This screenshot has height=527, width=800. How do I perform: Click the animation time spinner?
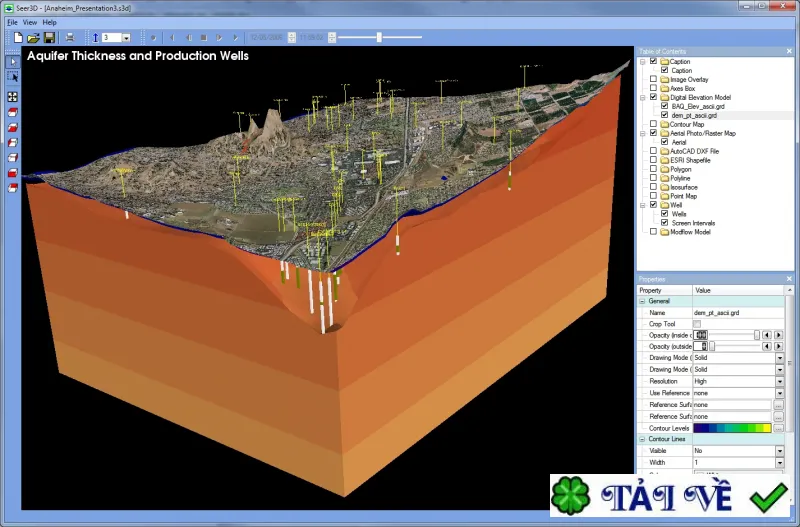pyautogui.click(x=332, y=38)
